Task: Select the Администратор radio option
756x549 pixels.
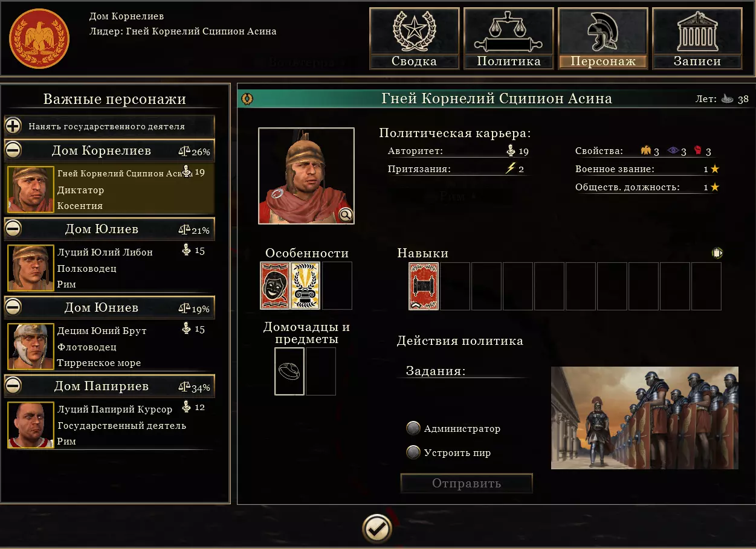Action: [x=413, y=429]
